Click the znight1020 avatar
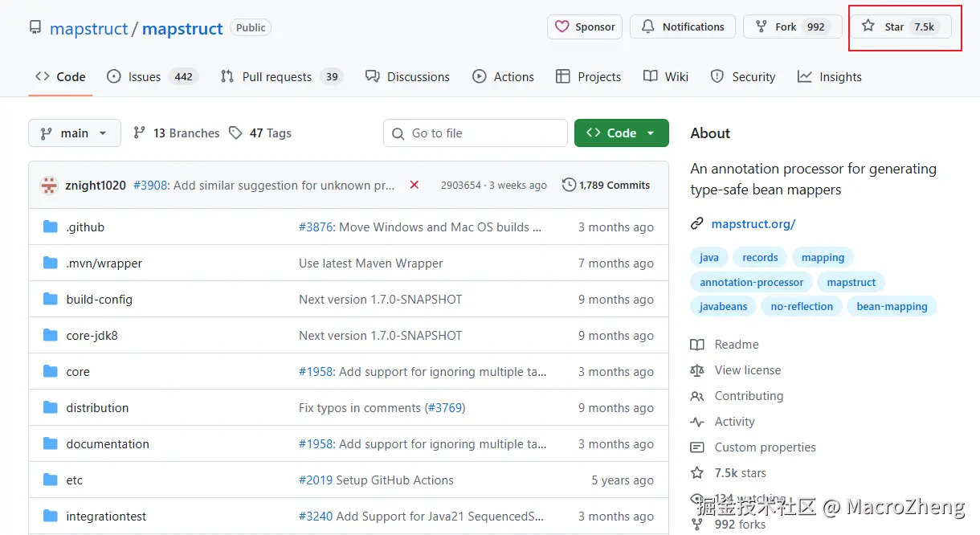Screen dimensions: 980x535 tap(50, 186)
